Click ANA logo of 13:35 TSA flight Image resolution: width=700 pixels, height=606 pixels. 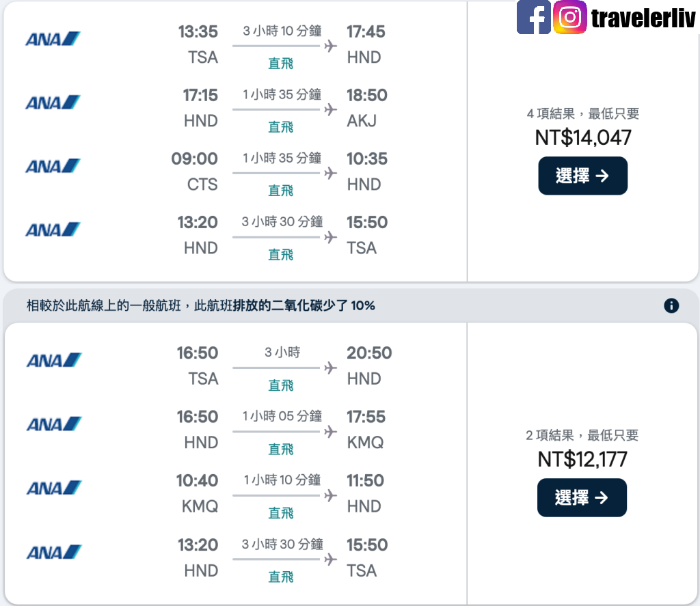53,39
